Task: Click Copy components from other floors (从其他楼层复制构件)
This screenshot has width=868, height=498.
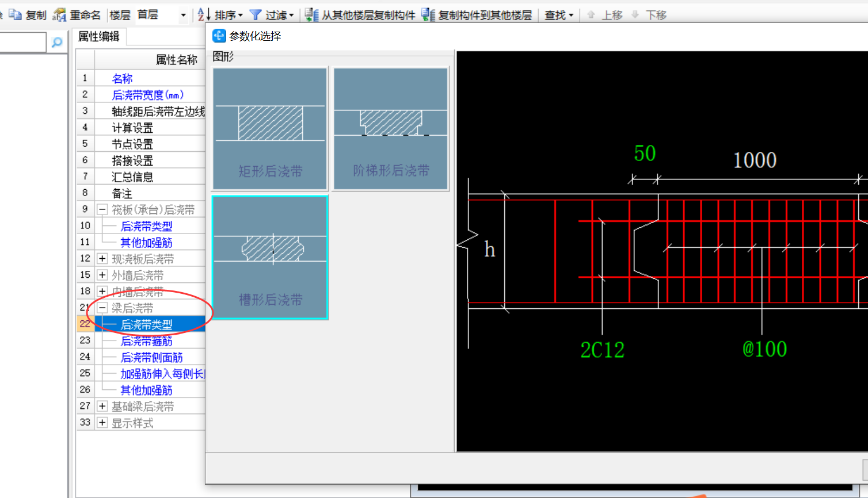Action: pos(360,15)
